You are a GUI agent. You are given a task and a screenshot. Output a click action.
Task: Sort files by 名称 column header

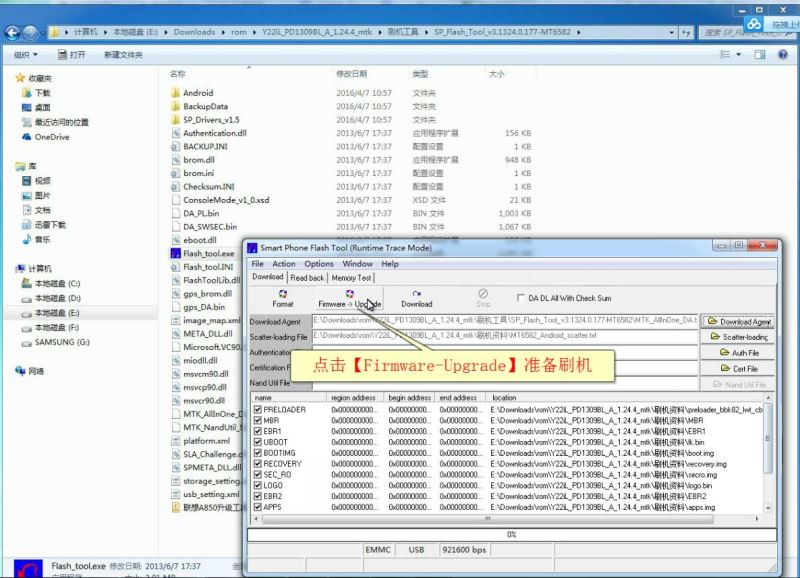pyautogui.click(x=178, y=74)
